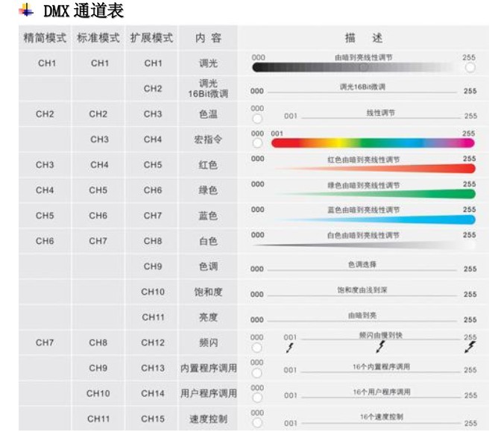
Task: Click the red gradient wedge bar
Action: [374, 168]
